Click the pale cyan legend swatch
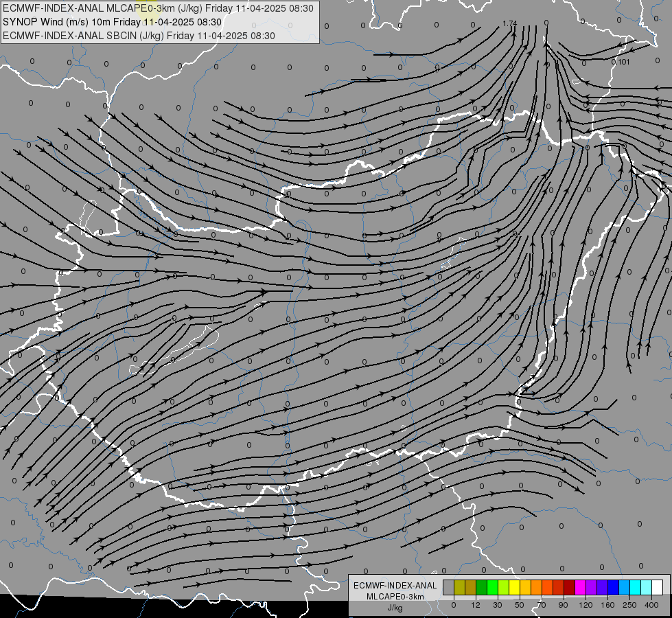 coord(647,587)
